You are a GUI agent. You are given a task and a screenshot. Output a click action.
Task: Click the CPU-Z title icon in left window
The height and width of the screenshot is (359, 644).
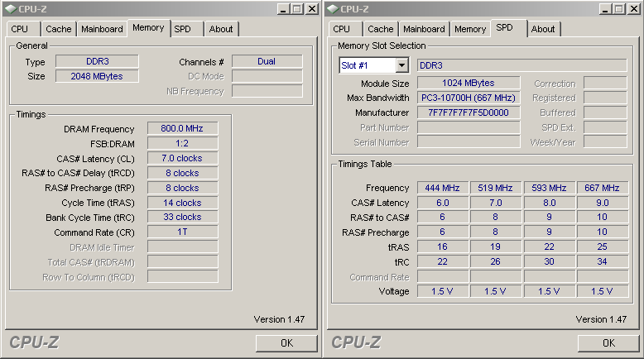tap(11, 9)
